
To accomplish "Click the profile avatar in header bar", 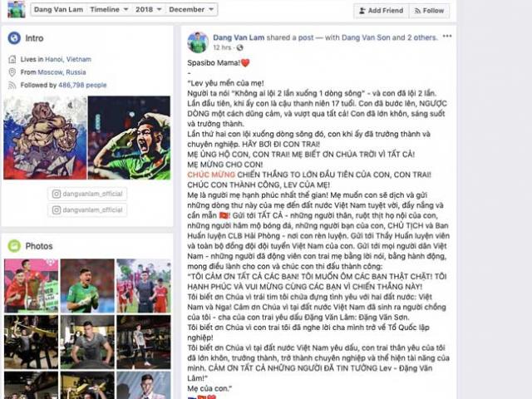I will [17, 9].
